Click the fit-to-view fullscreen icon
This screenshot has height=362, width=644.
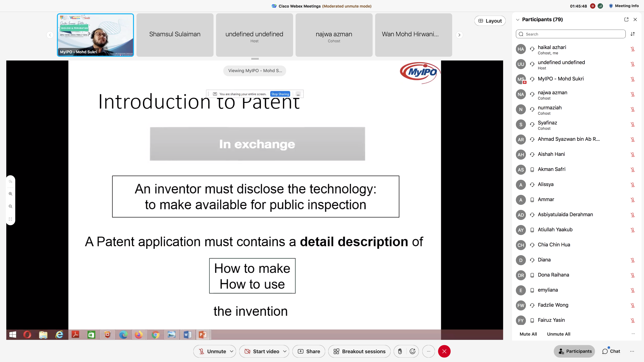click(11, 219)
